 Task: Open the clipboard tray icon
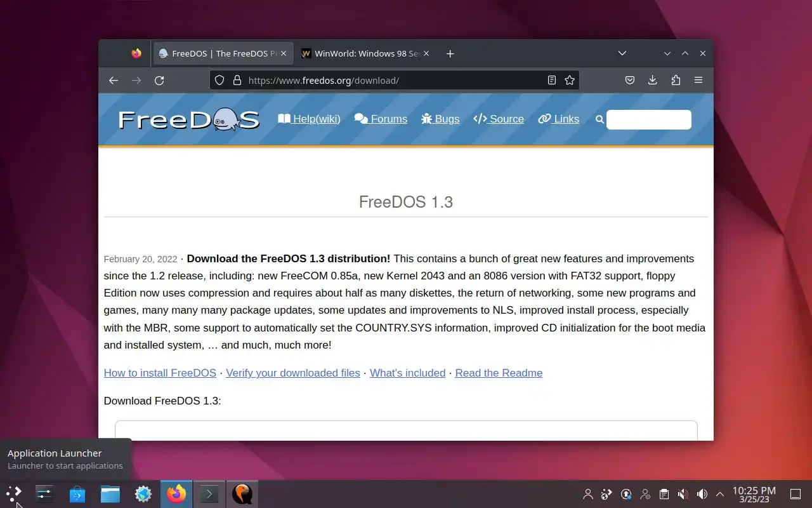click(664, 494)
